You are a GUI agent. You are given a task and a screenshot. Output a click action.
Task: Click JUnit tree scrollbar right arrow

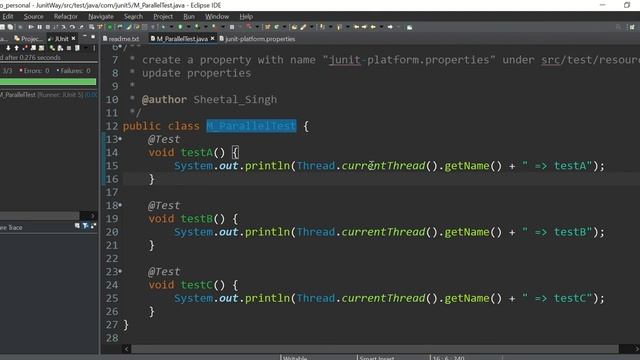pos(93,216)
